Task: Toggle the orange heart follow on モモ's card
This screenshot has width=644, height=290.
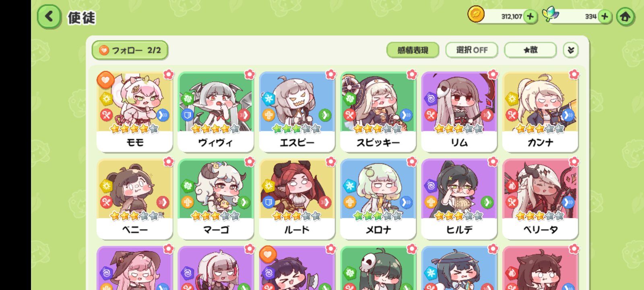Action: click(x=105, y=80)
